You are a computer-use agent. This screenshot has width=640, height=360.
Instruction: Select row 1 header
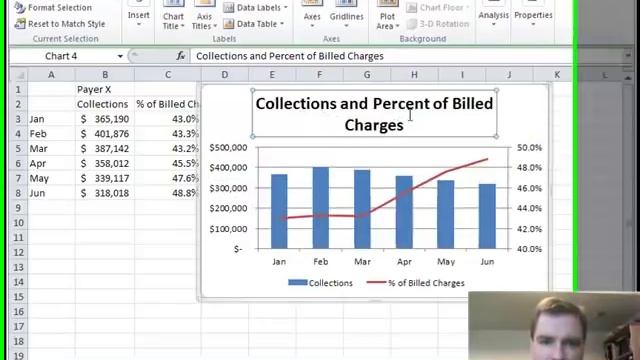(18, 89)
